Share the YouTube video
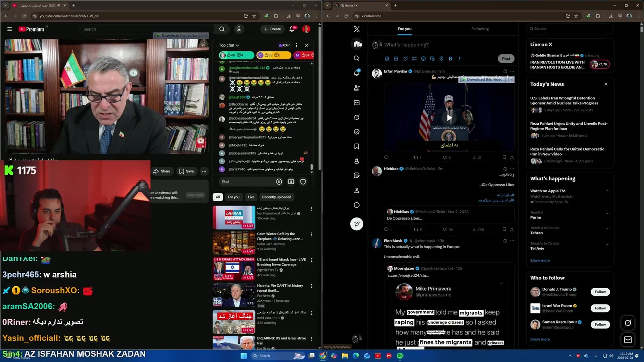Viewport: 644px width, 362px height. click(162, 171)
